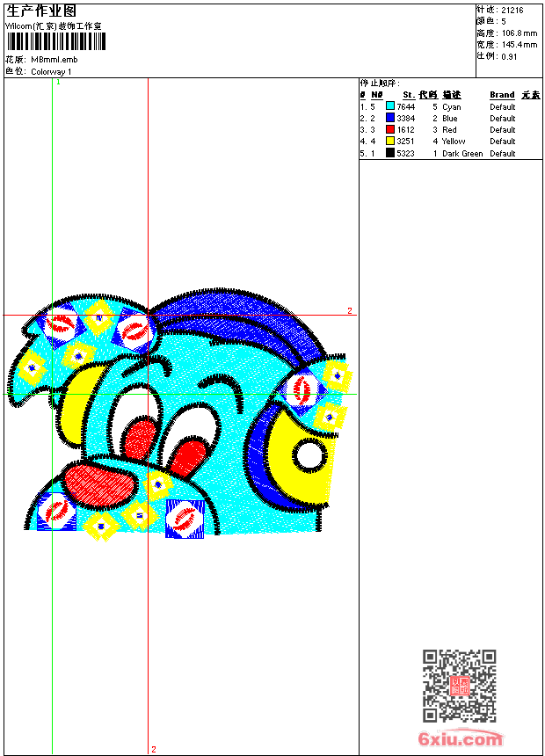Select the Colorway 1 label
The height and width of the screenshot is (756, 545).
[x=51, y=72]
